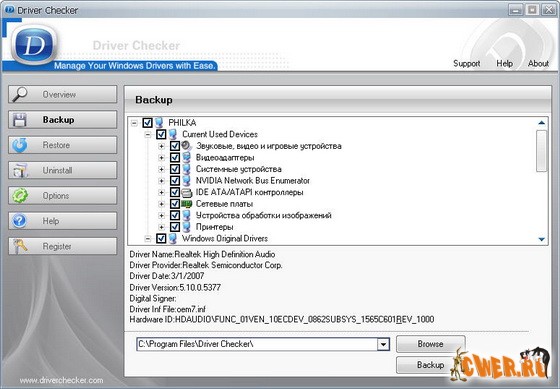Click the PHILKA computer icon
Viewport: 560px width, 389px height.
159,123
